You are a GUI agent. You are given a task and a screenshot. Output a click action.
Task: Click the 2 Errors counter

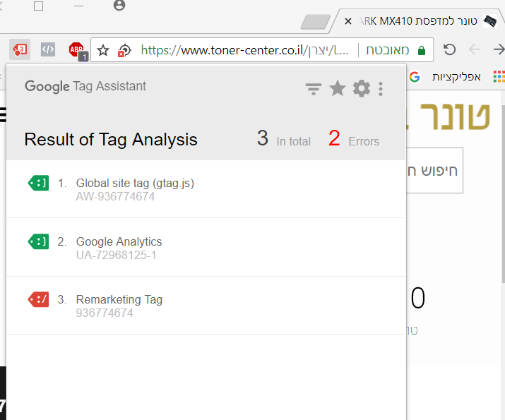[x=354, y=139]
